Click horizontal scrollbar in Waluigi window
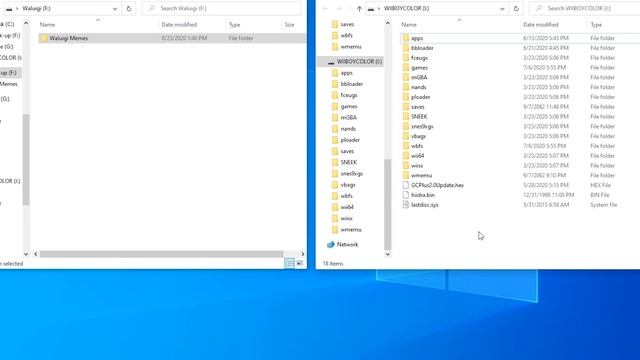640x360 pixels. [x=161, y=254]
